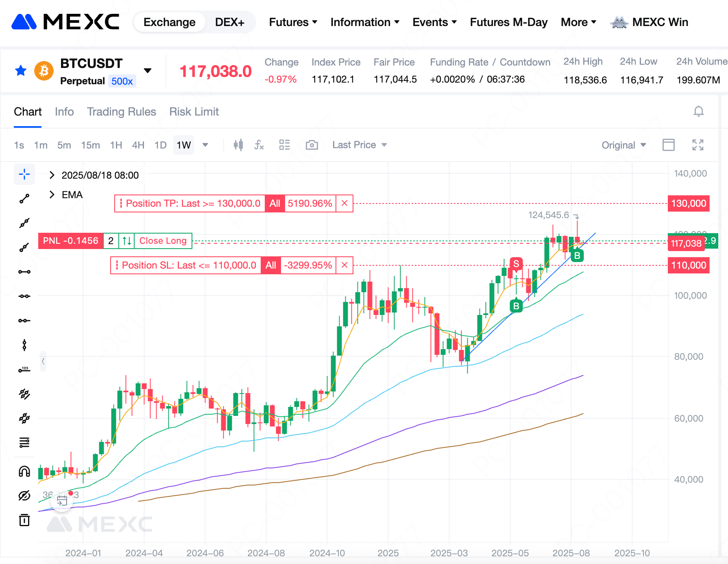Toggle the magnet snap mode
This screenshot has width=728, height=564.
(24, 471)
